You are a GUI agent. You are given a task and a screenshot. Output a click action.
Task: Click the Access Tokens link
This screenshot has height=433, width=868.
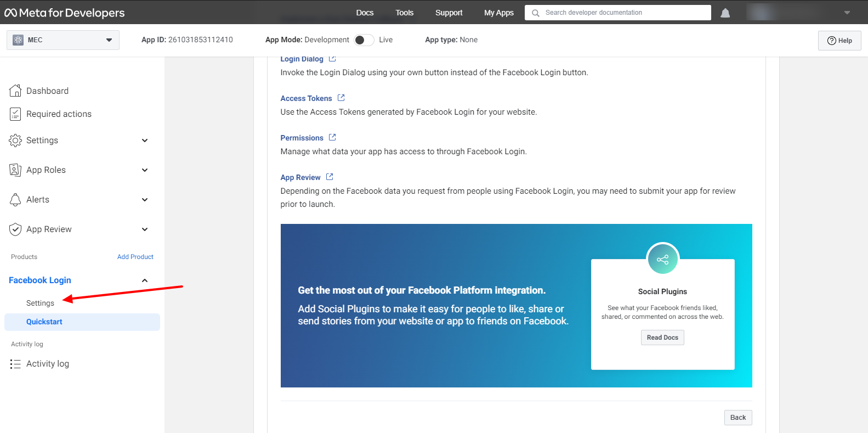point(306,98)
